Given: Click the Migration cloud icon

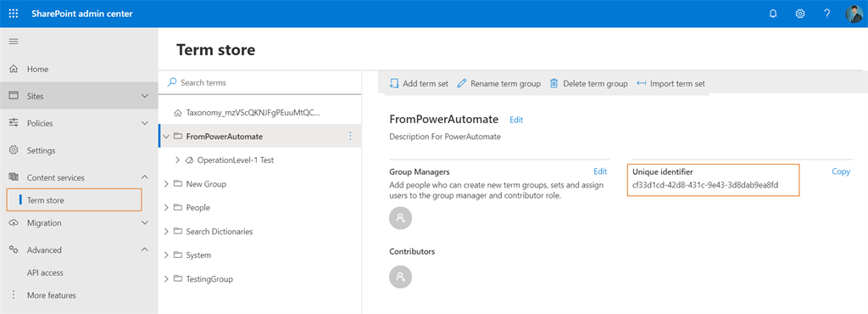Looking at the screenshot, I should pos(14,222).
